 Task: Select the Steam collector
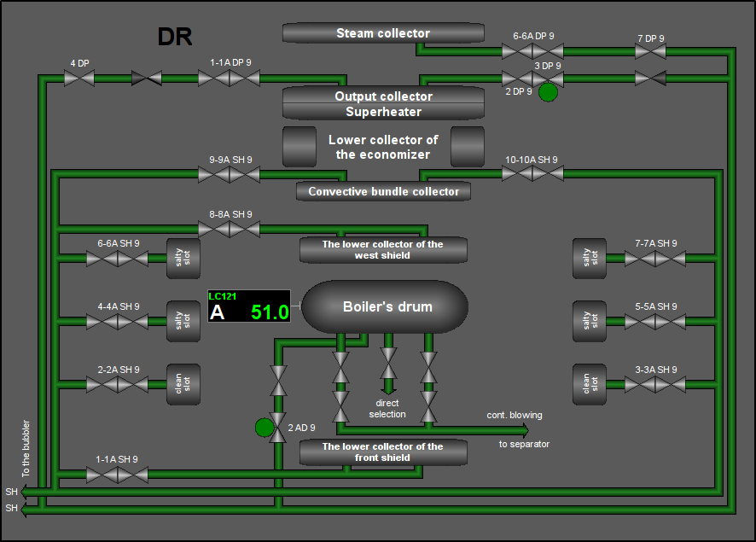coord(383,33)
